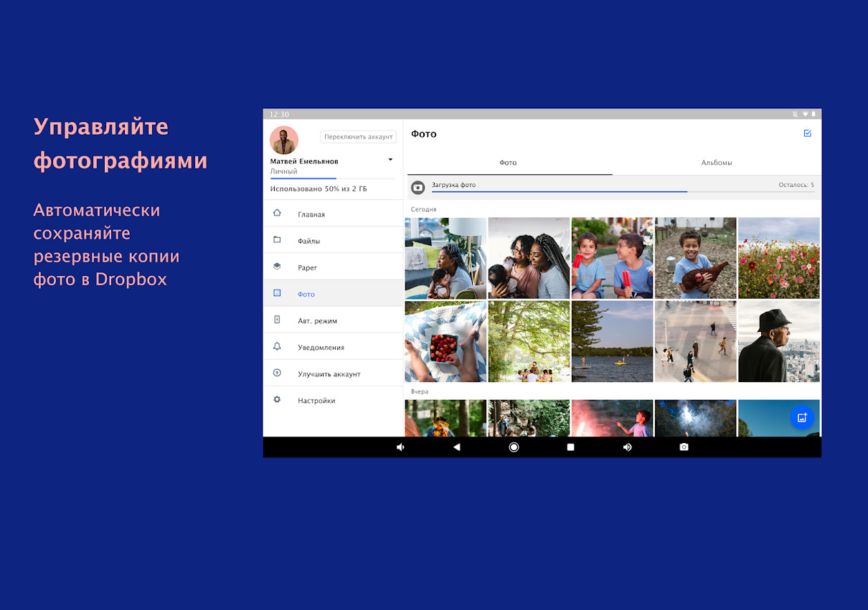
Task: Click the Paper layers icon
Action: click(x=277, y=266)
